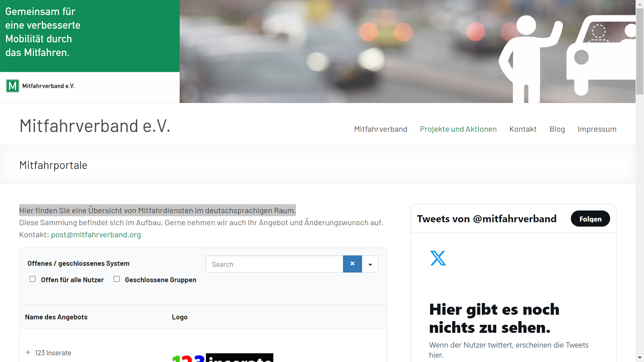Click the scrollbar down arrow
This screenshot has width=644, height=362.
640,358
